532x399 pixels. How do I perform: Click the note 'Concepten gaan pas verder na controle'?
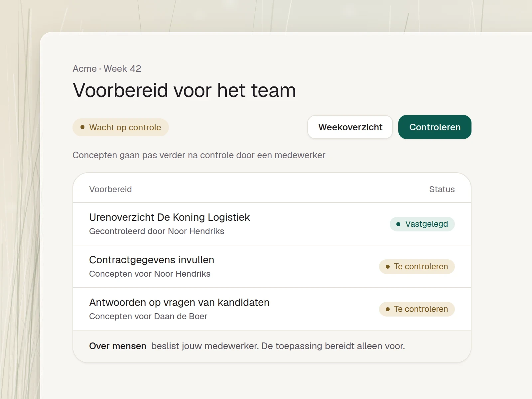(199, 155)
